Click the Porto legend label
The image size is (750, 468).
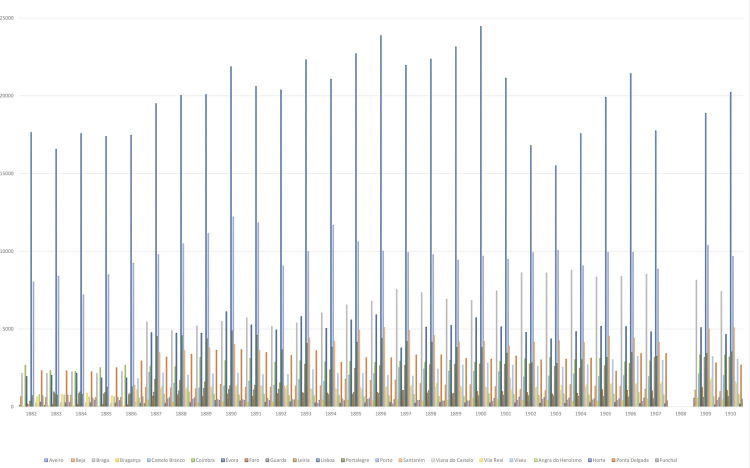[x=387, y=459]
